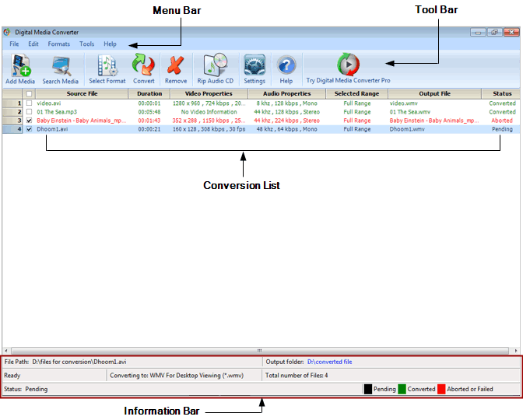The width and height of the screenshot is (523, 420).
Task: Click the Duration column header
Action: click(x=149, y=94)
